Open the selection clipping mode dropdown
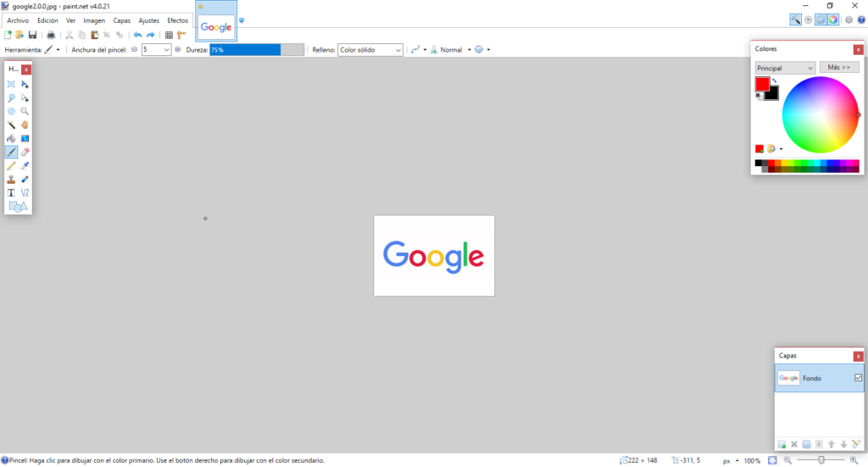 [x=488, y=50]
